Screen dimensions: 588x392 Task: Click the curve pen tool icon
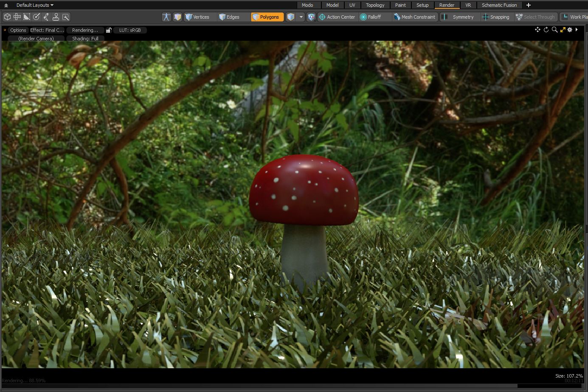46,17
